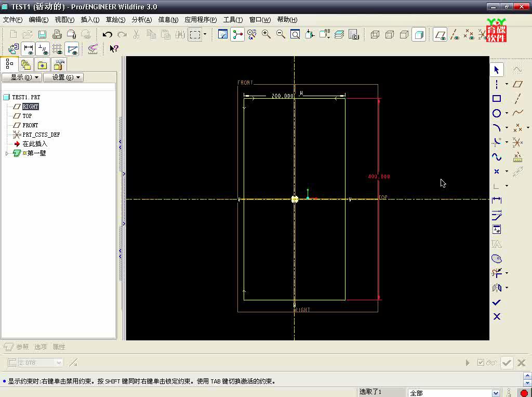The width and height of the screenshot is (532, 397).
Task: Toggle sketch vertices display
Action: (x=72, y=49)
